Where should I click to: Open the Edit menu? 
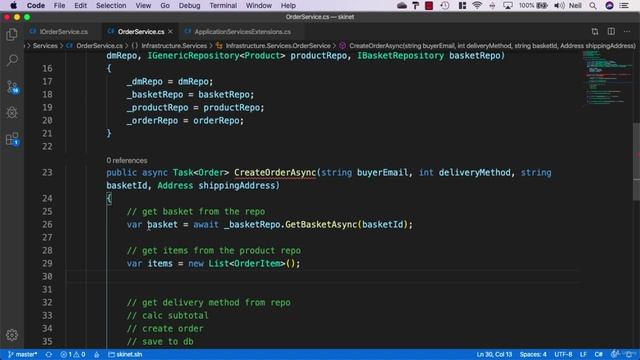pyautogui.click(x=80, y=5)
